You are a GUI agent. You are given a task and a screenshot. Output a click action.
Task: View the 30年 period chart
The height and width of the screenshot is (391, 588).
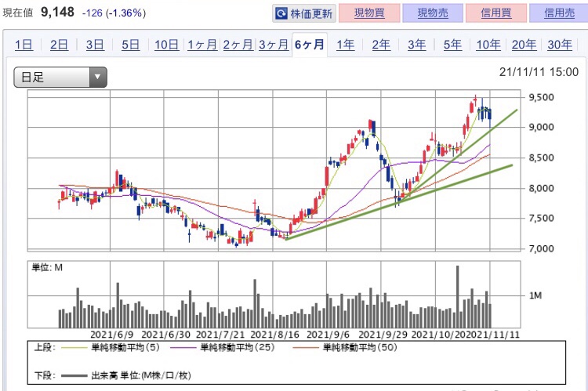click(560, 45)
